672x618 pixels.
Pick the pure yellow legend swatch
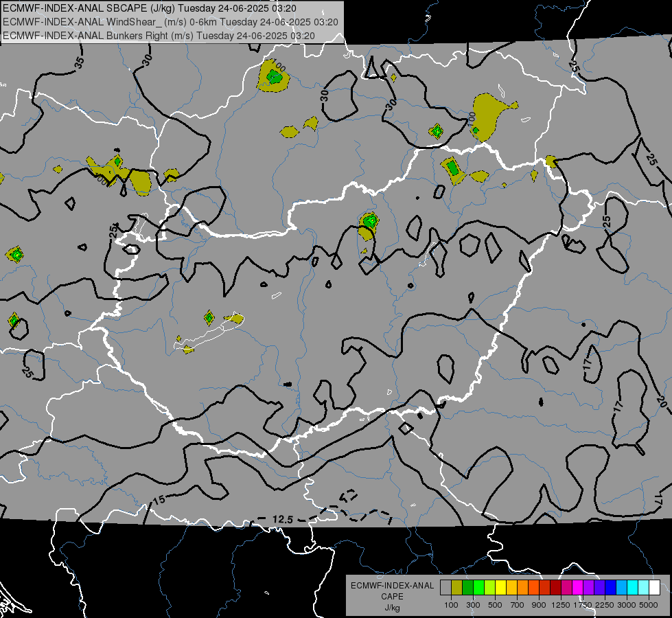pos(500,588)
